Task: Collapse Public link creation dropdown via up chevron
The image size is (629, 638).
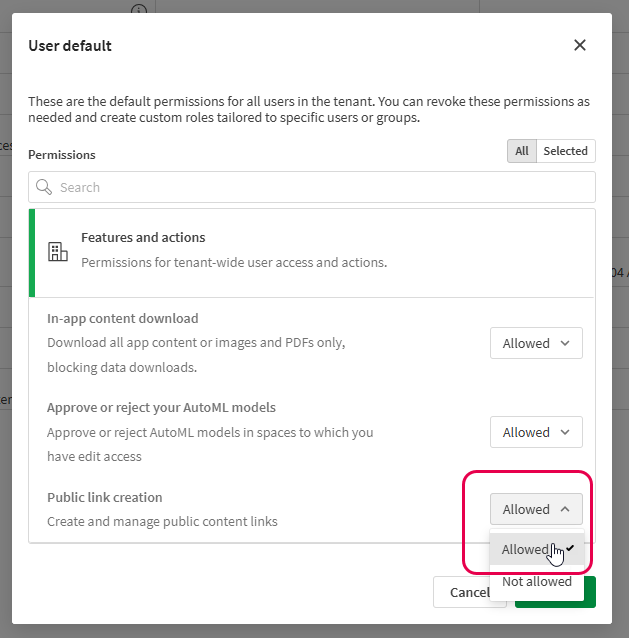Action: 566,509
